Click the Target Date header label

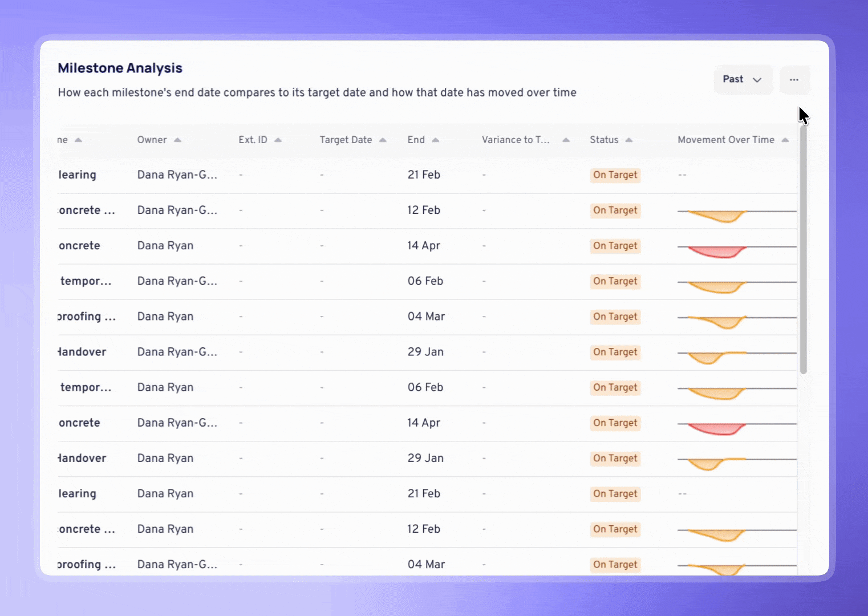pyautogui.click(x=346, y=140)
